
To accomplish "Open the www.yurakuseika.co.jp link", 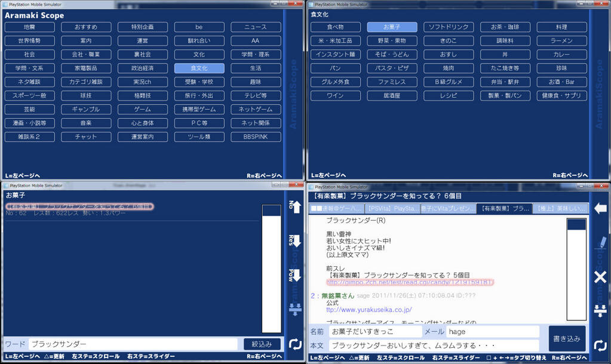I will coord(369,310).
